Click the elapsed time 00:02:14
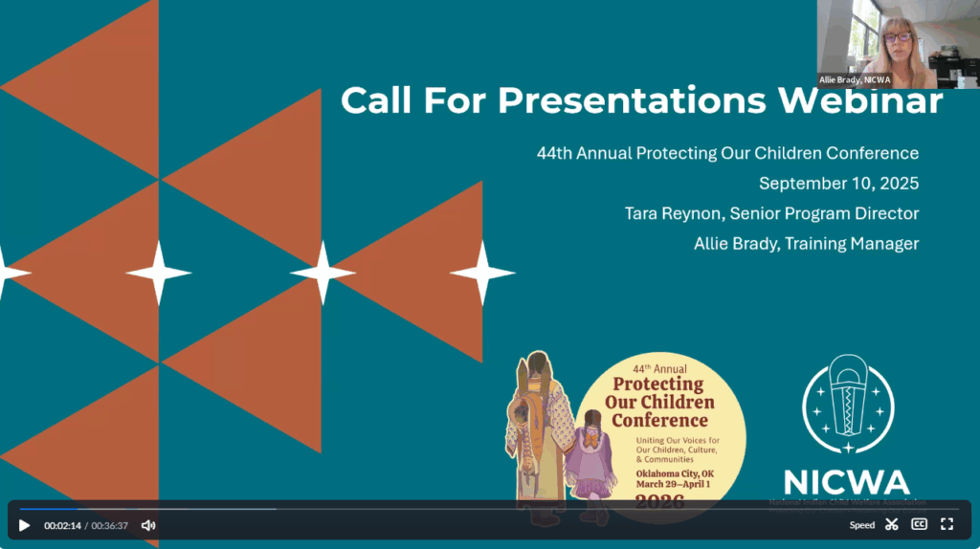This screenshot has width=980, height=549. click(62, 526)
